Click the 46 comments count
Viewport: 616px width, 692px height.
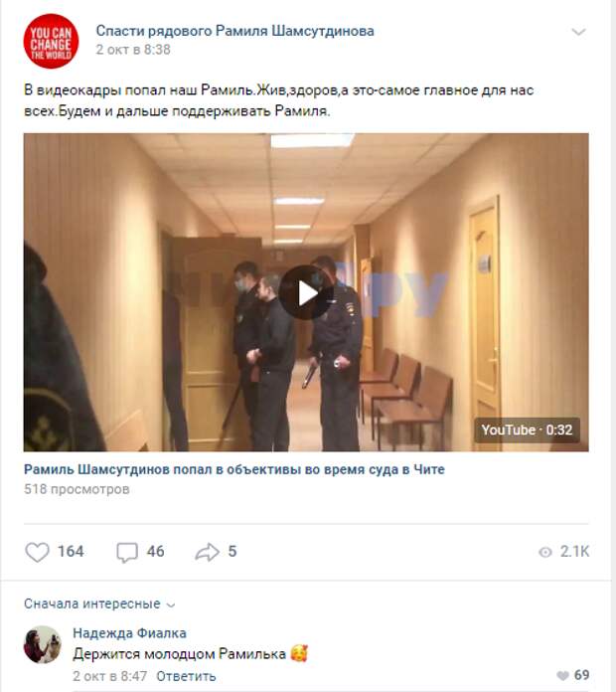[156, 552]
